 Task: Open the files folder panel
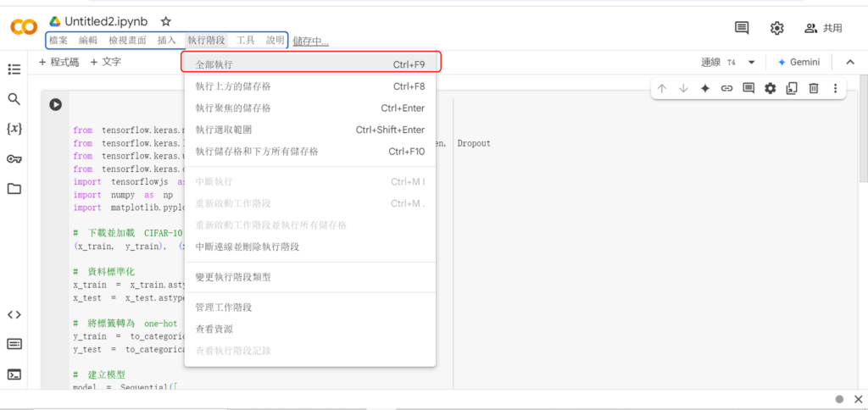click(14, 188)
